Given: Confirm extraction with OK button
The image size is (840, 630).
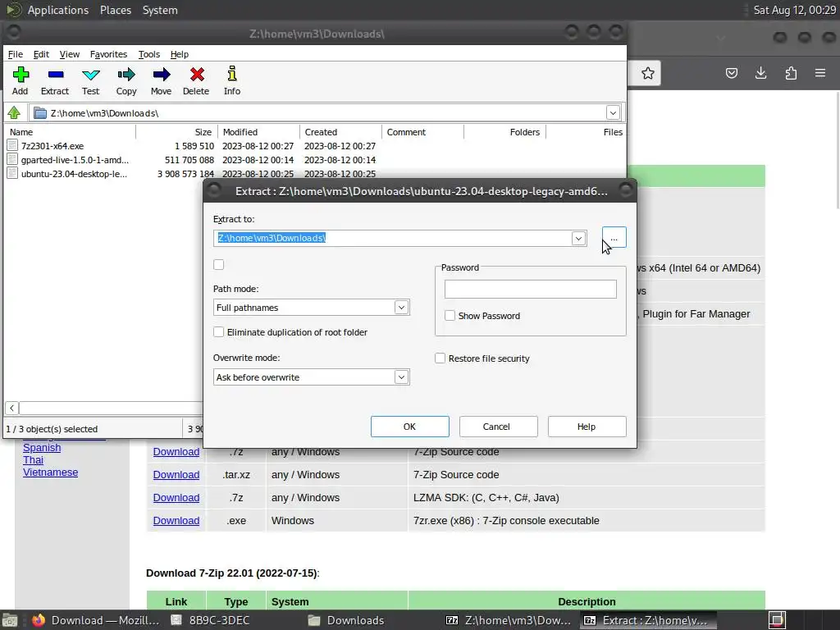Looking at the screenshot, I should pos(410,427).
